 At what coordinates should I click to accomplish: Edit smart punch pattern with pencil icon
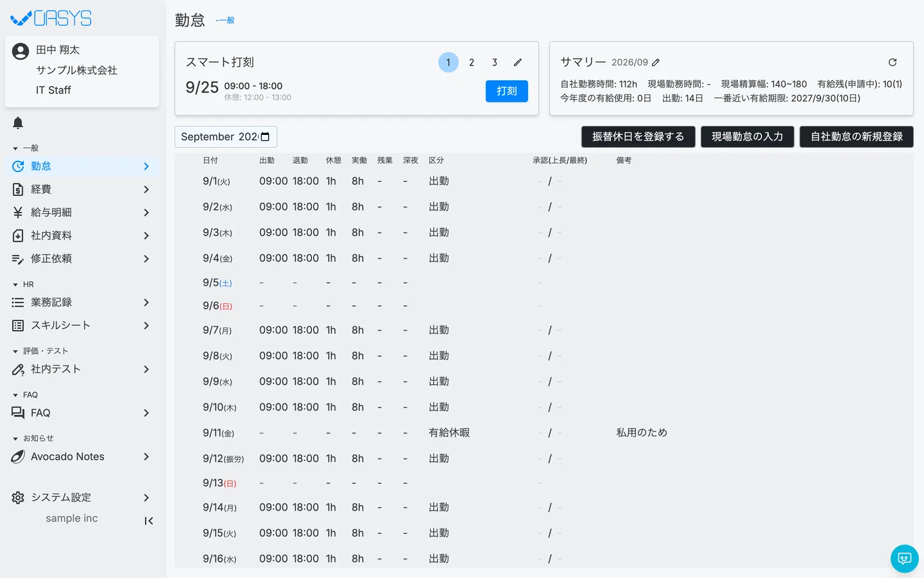pos(518,62)
